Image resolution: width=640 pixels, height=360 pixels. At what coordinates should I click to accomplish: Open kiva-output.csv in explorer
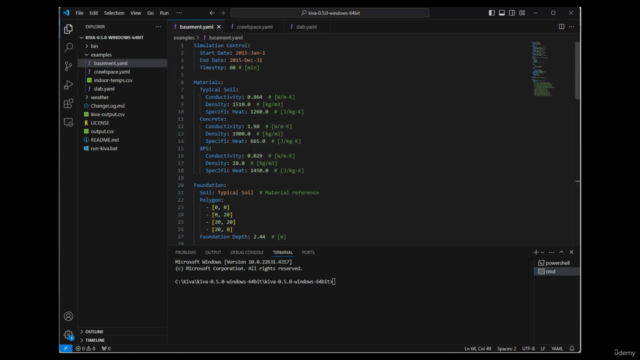(122, 114)
